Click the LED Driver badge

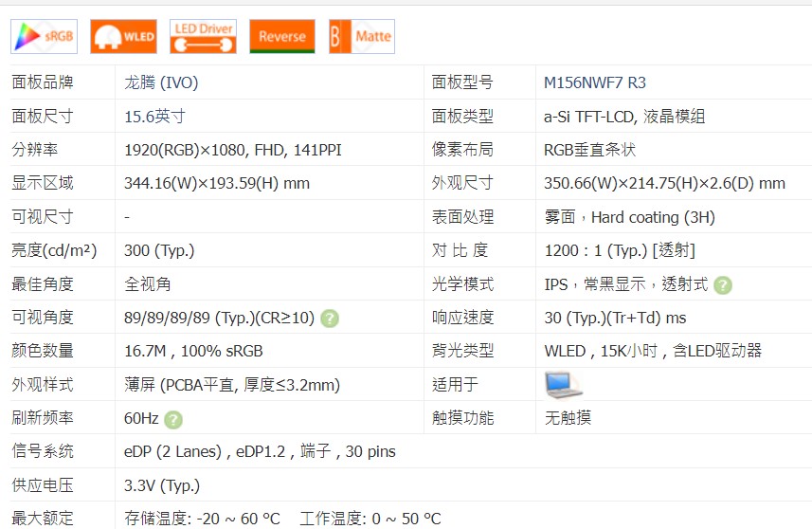point(203,36)
